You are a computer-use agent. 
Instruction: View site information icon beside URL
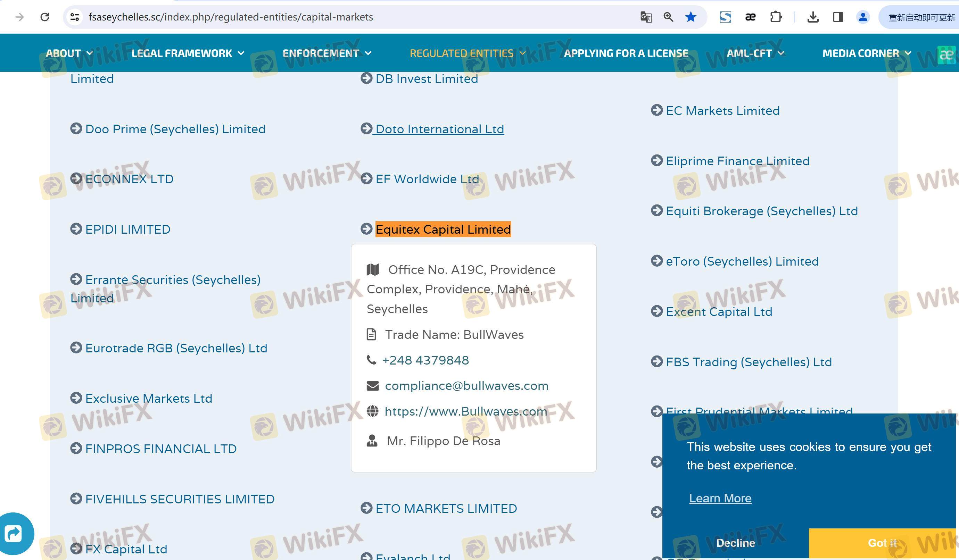tap(75, 17)
